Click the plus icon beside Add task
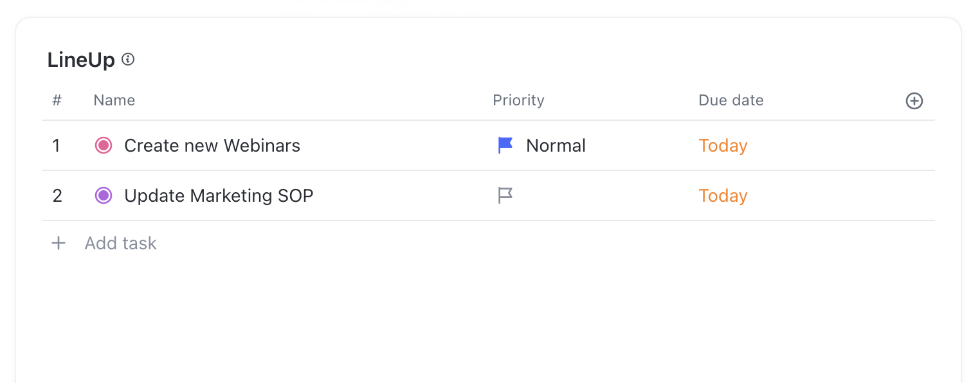Screen dimensions: 980x383 (59, 243)
